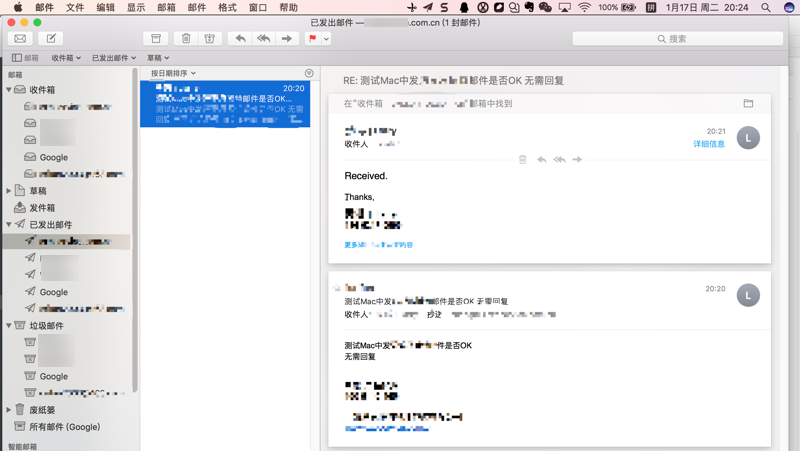The image size is (800, 451).
Task: Click the notification bell icon in menu bar
Action: 464,7
